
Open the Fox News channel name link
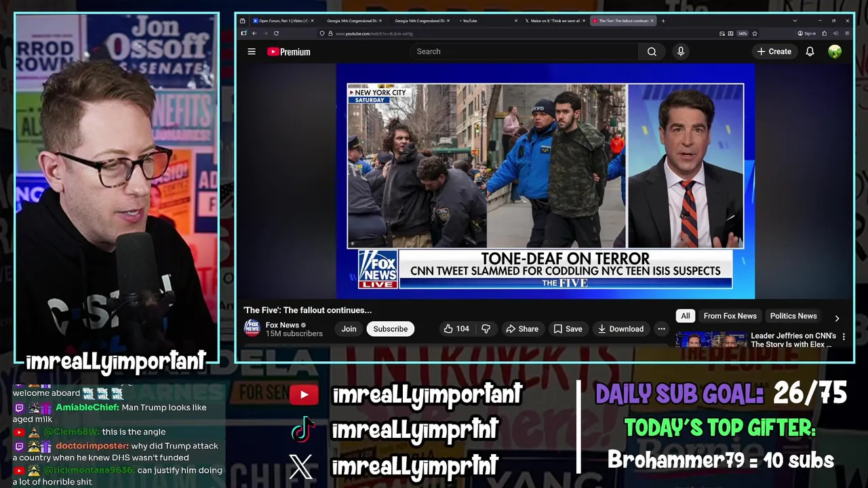282,325
